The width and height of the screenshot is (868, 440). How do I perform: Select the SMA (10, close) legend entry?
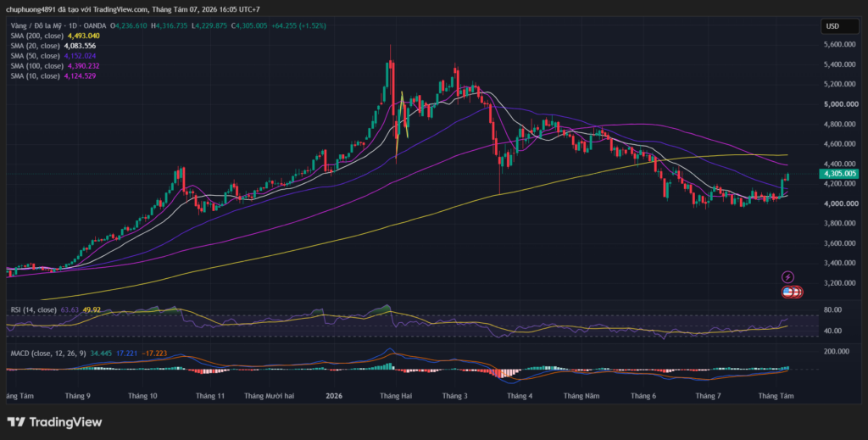tap(35, 75)
